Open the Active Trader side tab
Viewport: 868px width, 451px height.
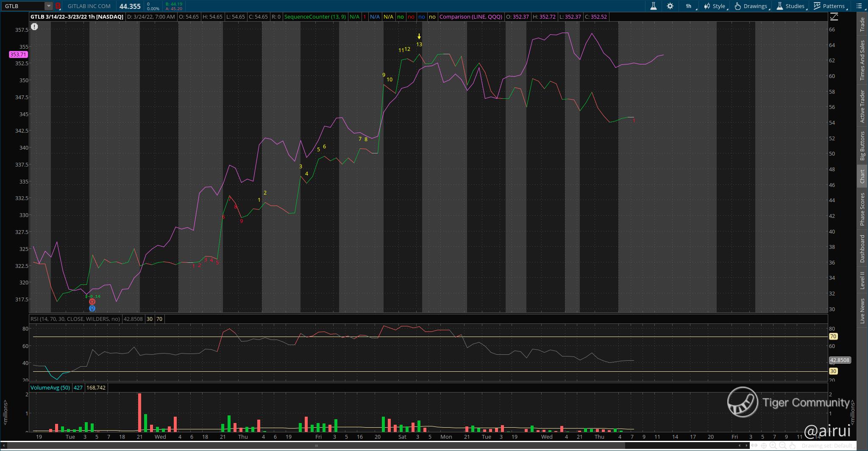862,106
